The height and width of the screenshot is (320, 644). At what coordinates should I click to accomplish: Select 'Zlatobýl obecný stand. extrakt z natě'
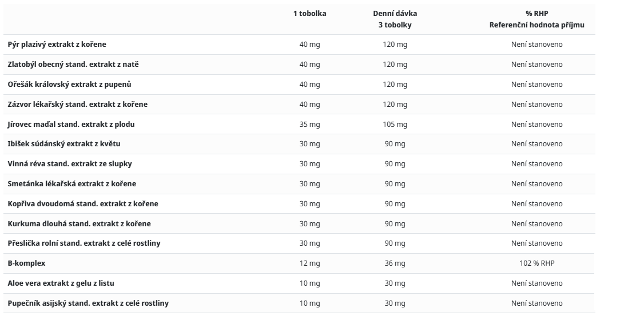click(73, 65)
